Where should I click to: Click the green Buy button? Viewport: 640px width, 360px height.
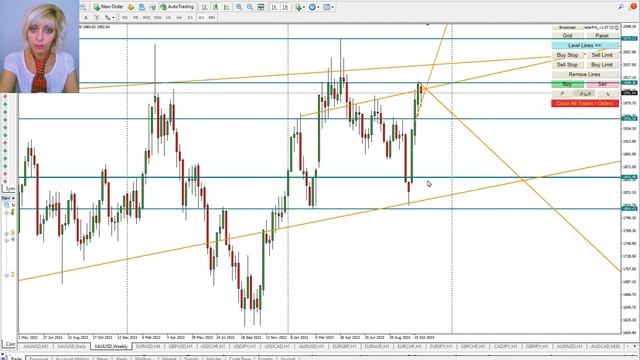click(x=567, y=84)
